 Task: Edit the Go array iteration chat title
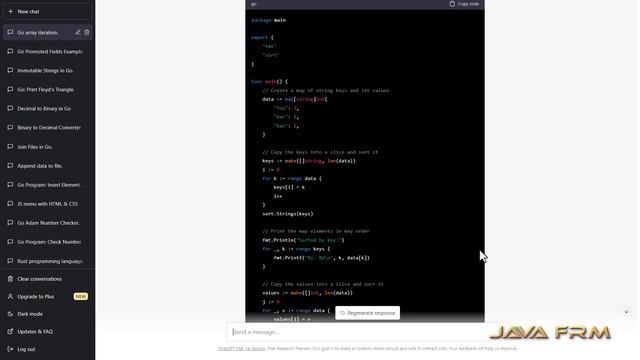tap(78, 32)
